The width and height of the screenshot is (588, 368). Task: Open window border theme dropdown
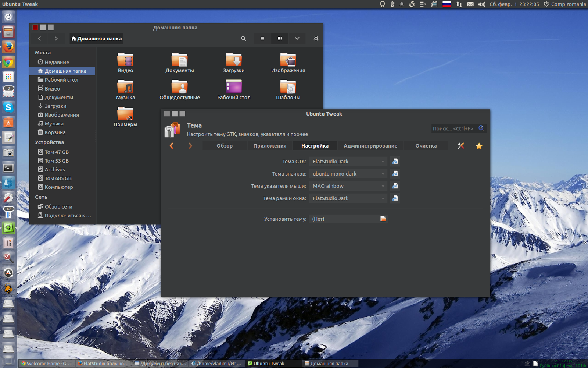348,198
